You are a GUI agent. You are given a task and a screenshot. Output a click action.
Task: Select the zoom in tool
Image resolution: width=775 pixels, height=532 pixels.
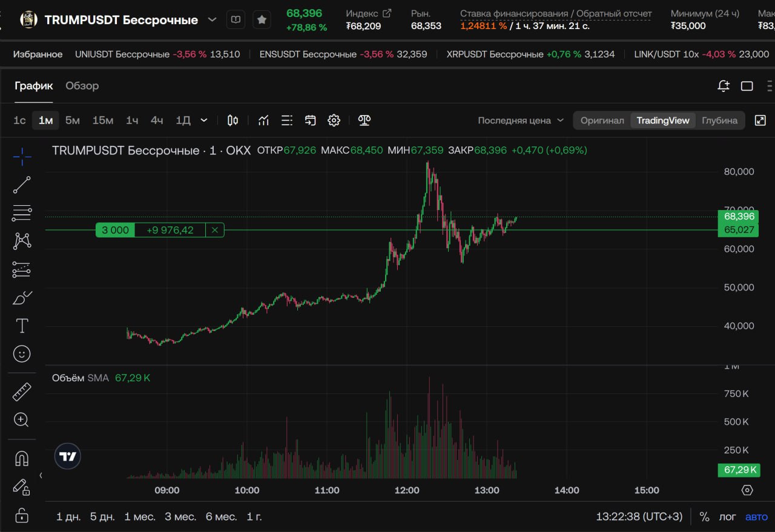click(x=22, y=419)
